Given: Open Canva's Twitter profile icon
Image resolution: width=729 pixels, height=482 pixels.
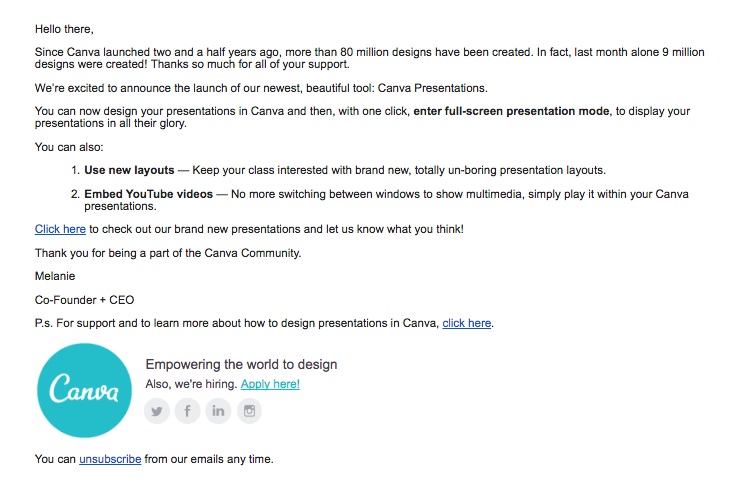Looking at the screenshot, I should coord(157,411).
